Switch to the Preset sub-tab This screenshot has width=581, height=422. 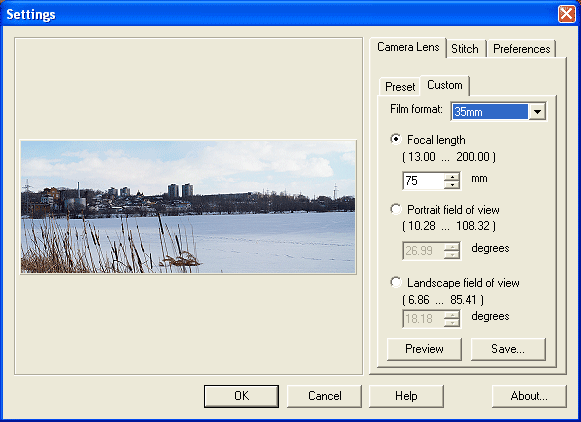[x=400, y=87]
